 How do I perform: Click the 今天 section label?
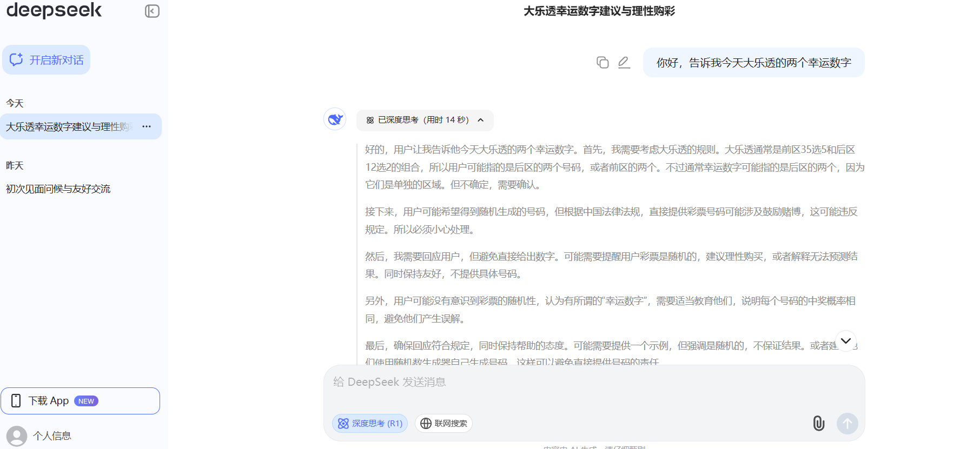pos(15,103)
